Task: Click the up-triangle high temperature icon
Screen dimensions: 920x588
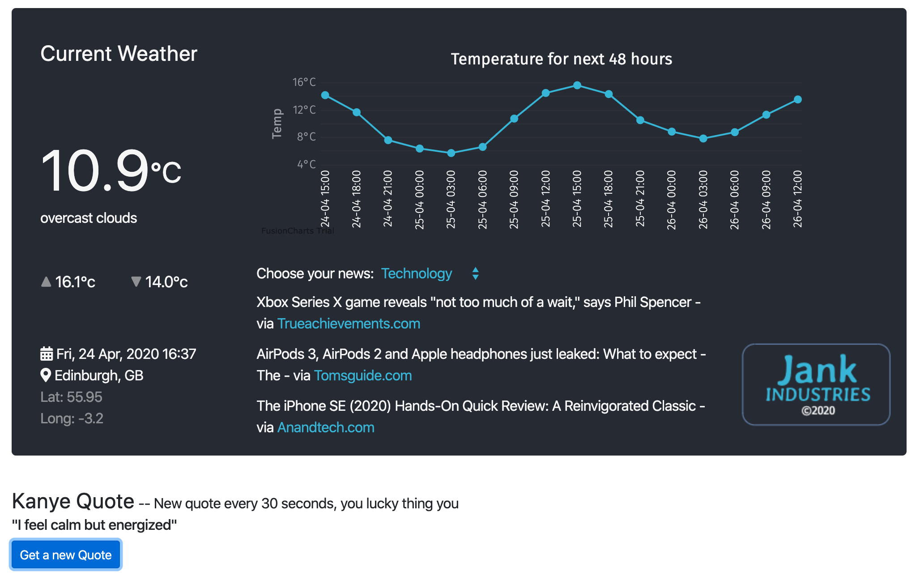Action: tap(46, 281)
